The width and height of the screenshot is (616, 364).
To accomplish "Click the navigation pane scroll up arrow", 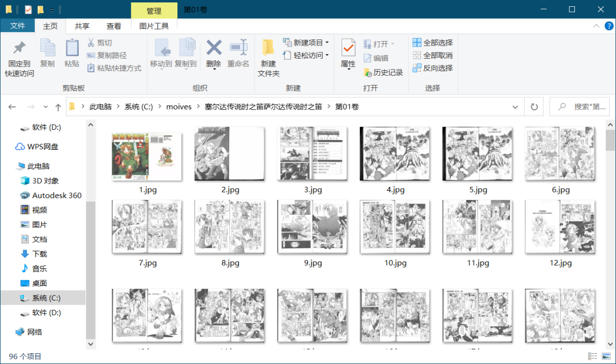I will (x=91, y=125).
